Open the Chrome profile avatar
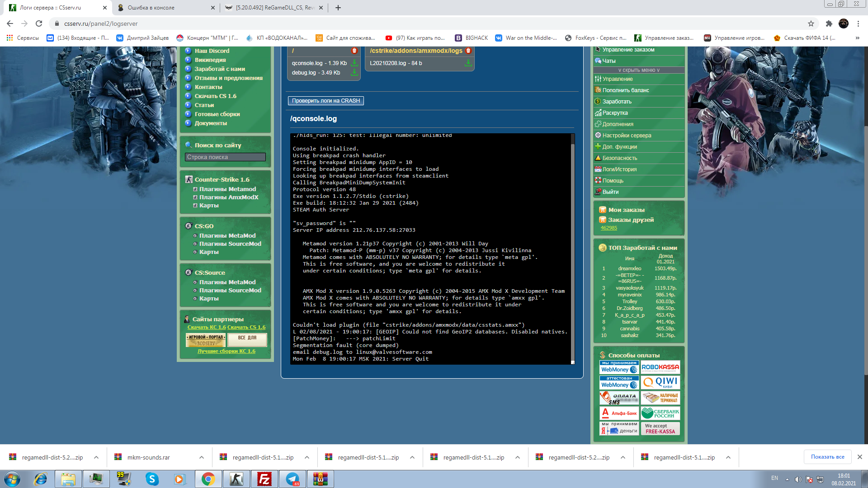The image size is (868, 488). pos(844,23)
